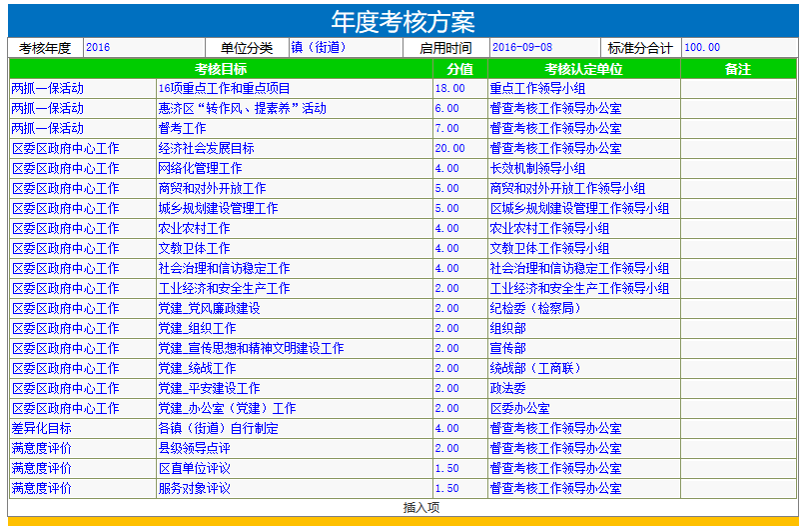Click the 标准分合计 value 100.00

(739, 48)
